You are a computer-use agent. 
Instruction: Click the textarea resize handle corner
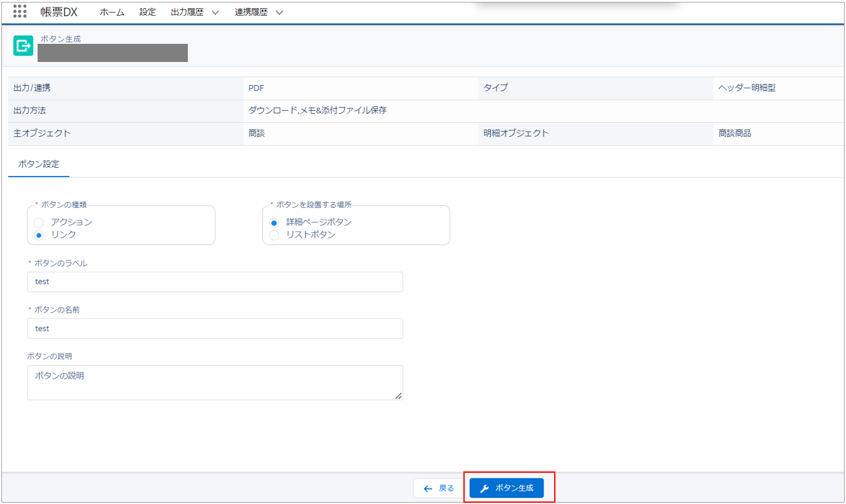pos(398,396)
